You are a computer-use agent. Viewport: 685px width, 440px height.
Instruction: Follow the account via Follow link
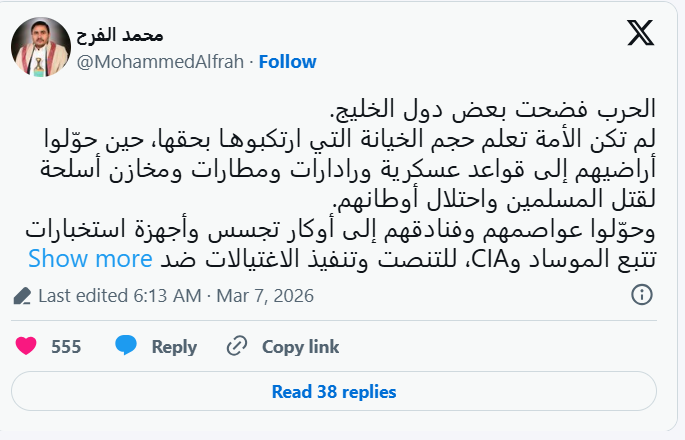point(288,62)
